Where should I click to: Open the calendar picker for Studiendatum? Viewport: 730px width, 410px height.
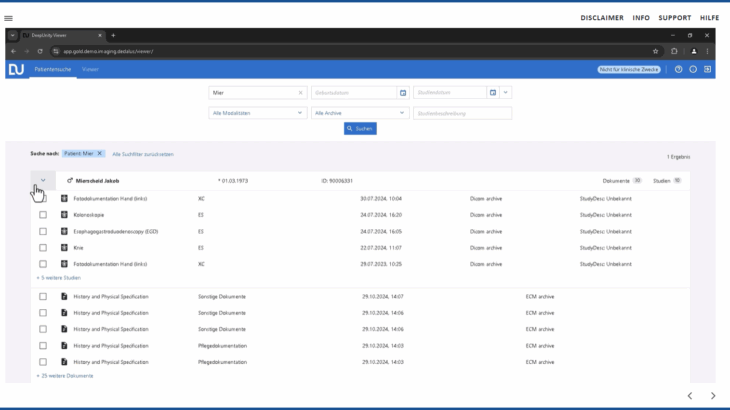[x=492, y=92]
